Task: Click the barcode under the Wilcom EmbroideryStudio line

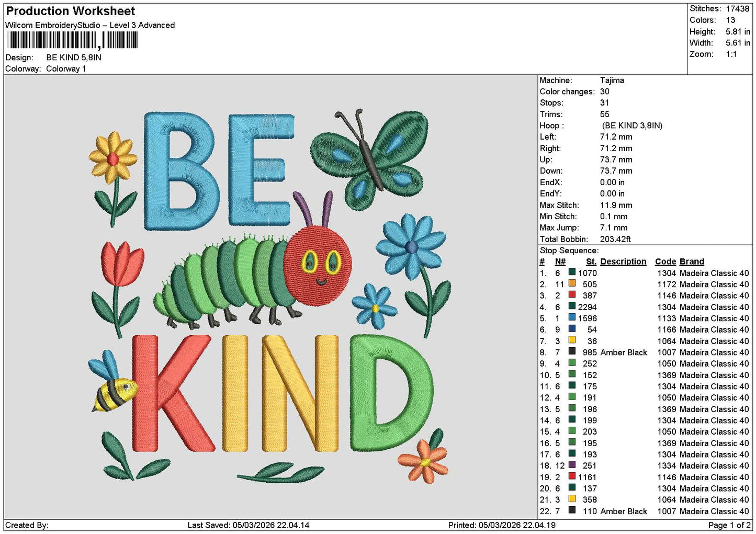Action: (72, 40)
